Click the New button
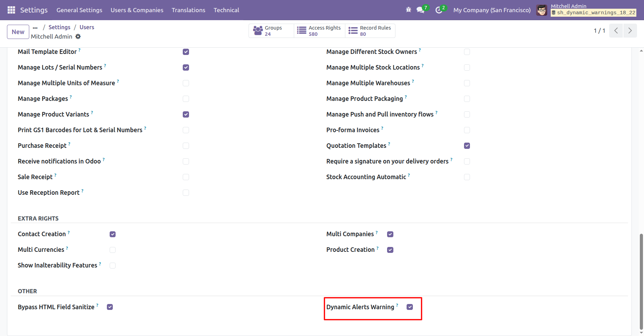644x336 pixels. [x=18, y=32]
